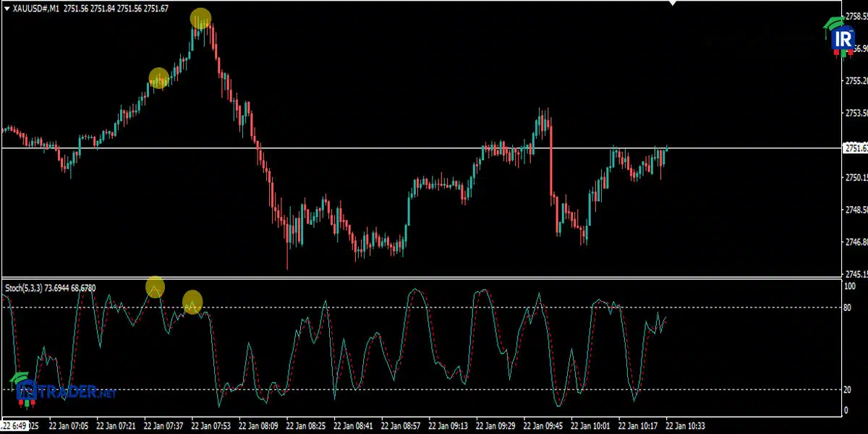The height and width of the screenshot is (434, 868).
Task: Click the white horizontal current price line
Action: click(x=421, y=148)
